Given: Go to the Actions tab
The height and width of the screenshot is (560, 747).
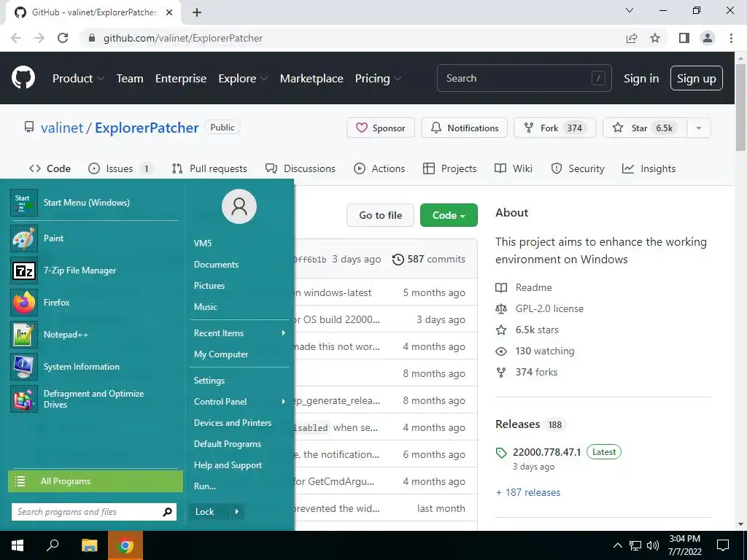Looking at the screenshot, I should tap(379, 168).
